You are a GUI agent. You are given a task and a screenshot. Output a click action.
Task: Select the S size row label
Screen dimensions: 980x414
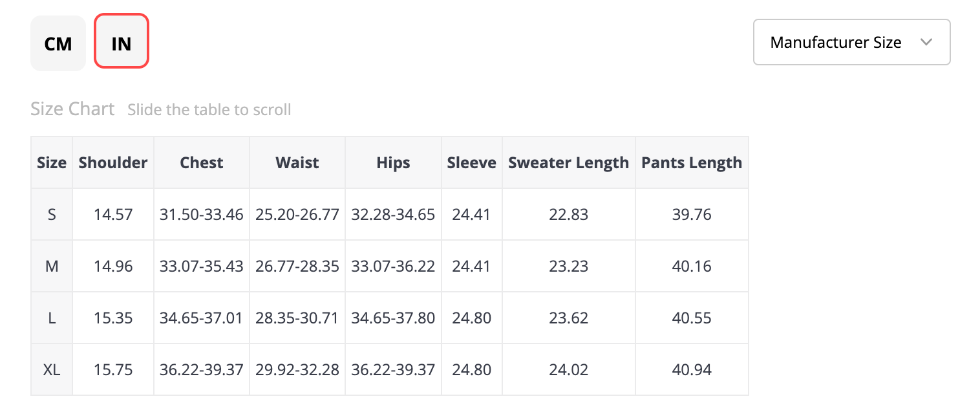(x=52, y=214)
